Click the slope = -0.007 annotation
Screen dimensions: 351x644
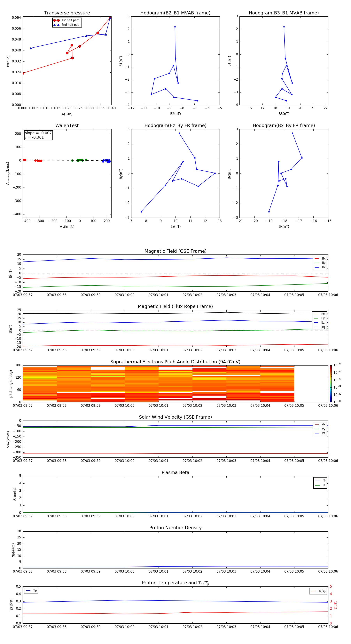(x=38, y=133)
